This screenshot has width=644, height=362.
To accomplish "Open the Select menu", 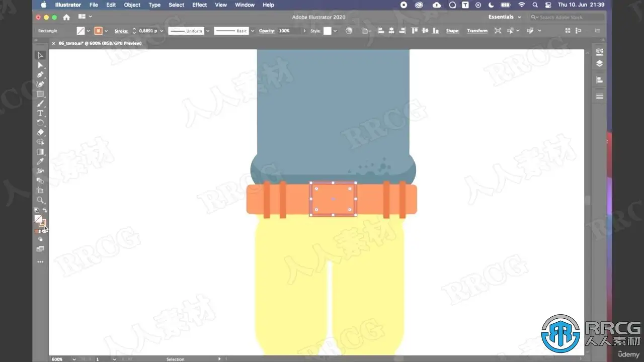I will pyautogui.click(x=176, y=5).
